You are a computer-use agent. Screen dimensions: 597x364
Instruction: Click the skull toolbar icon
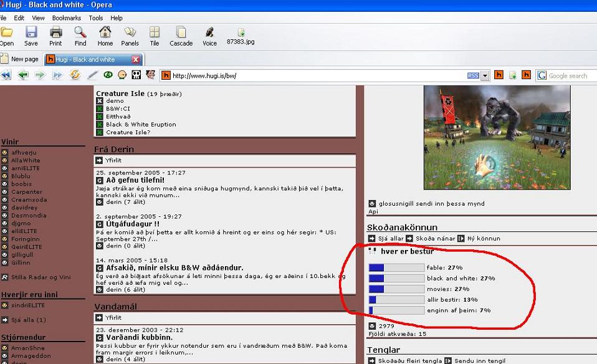point(136,75)
